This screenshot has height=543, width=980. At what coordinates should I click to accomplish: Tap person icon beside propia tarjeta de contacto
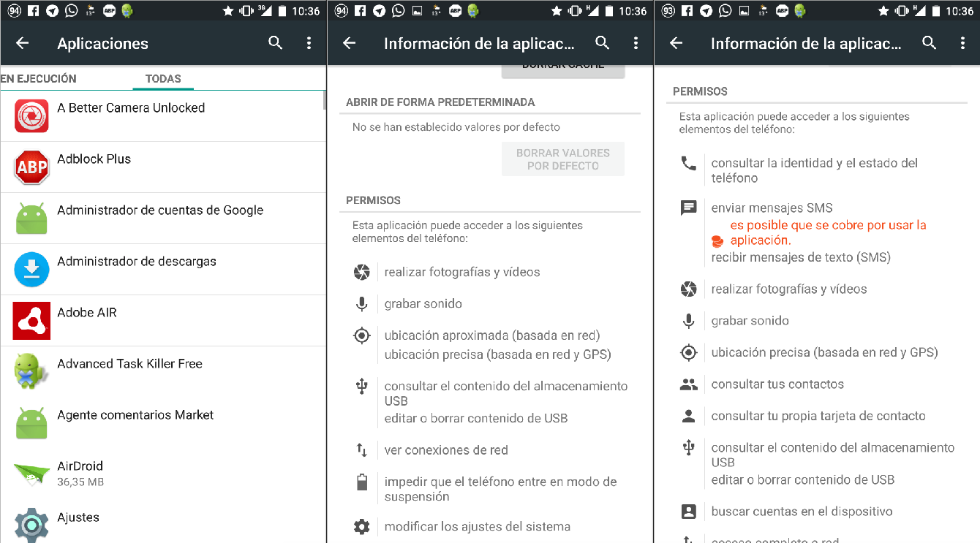pyautogui.click(x=688, y=416)
